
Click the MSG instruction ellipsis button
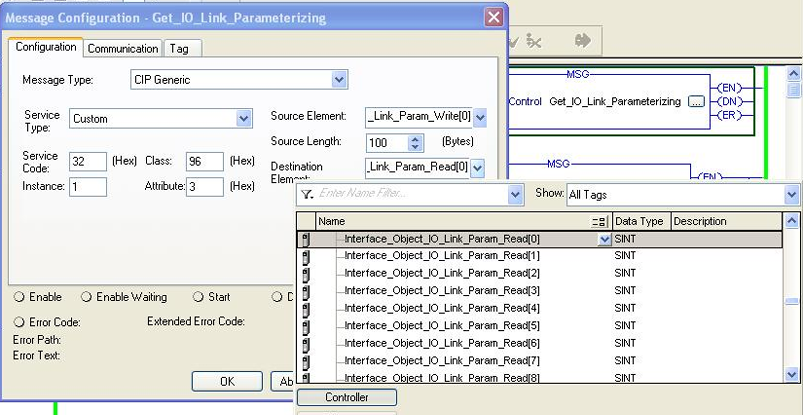(696, 102)
